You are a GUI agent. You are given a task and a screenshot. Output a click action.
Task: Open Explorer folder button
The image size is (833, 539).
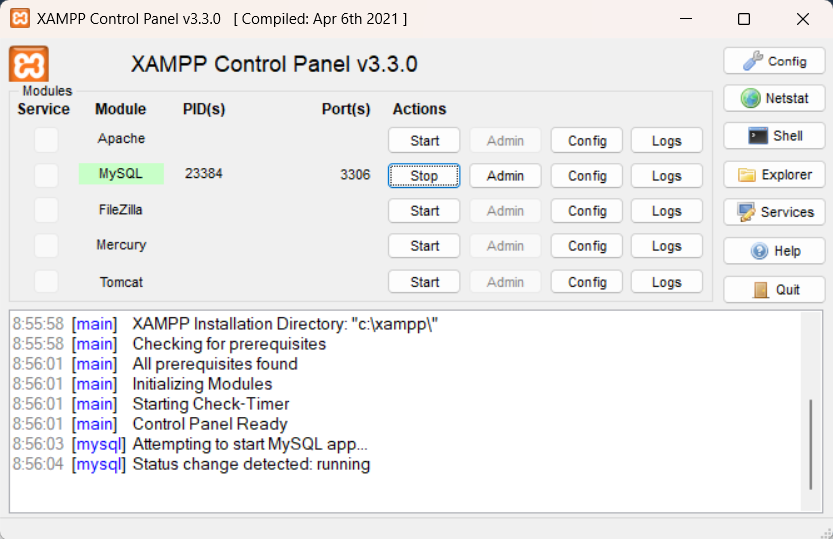pos(774,175)
